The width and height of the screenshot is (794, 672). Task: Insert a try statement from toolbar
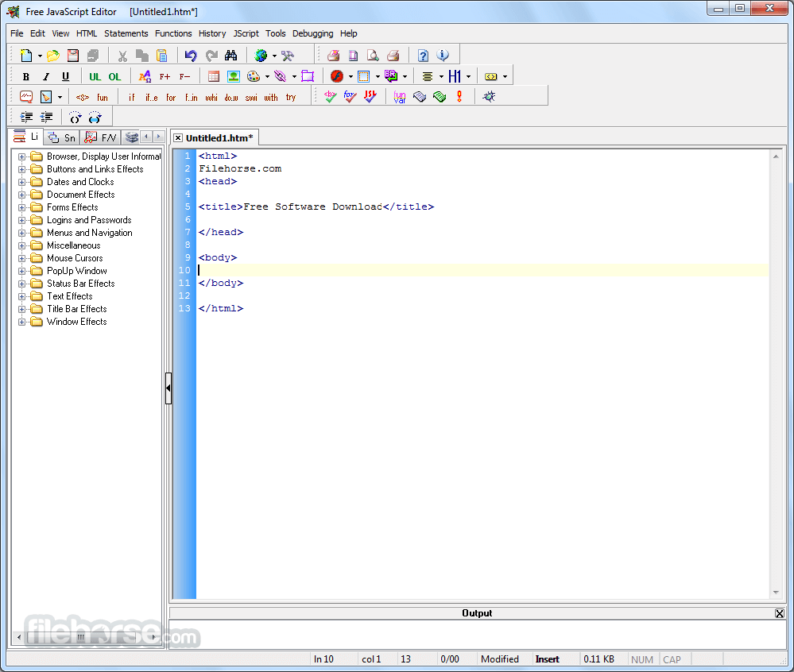pyautogui.click(x=291, y=98)
